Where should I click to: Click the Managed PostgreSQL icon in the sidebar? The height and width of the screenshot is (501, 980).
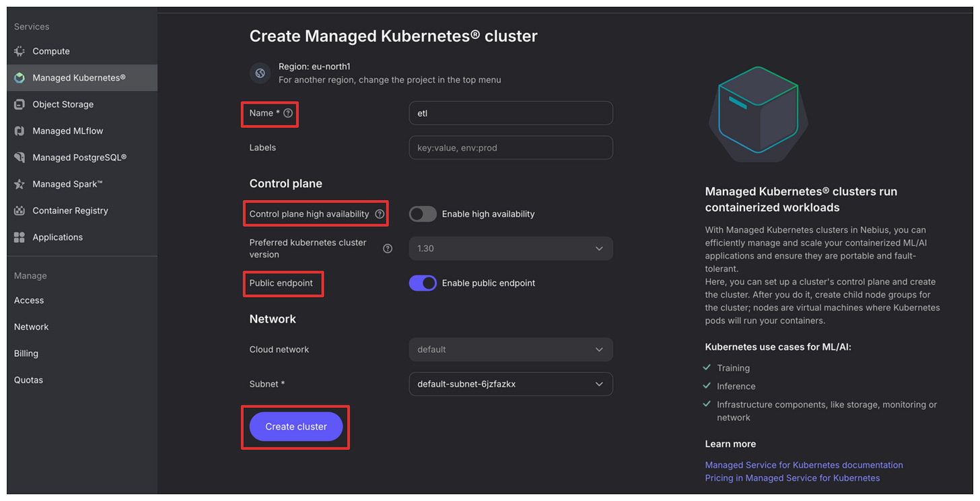20,158
